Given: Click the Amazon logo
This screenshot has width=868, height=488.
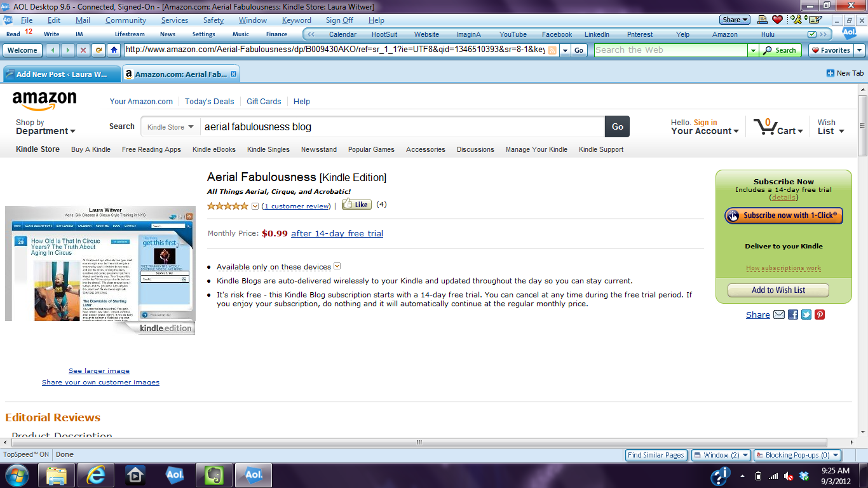Looking at the screenshot, I should [x=44, y=101].
